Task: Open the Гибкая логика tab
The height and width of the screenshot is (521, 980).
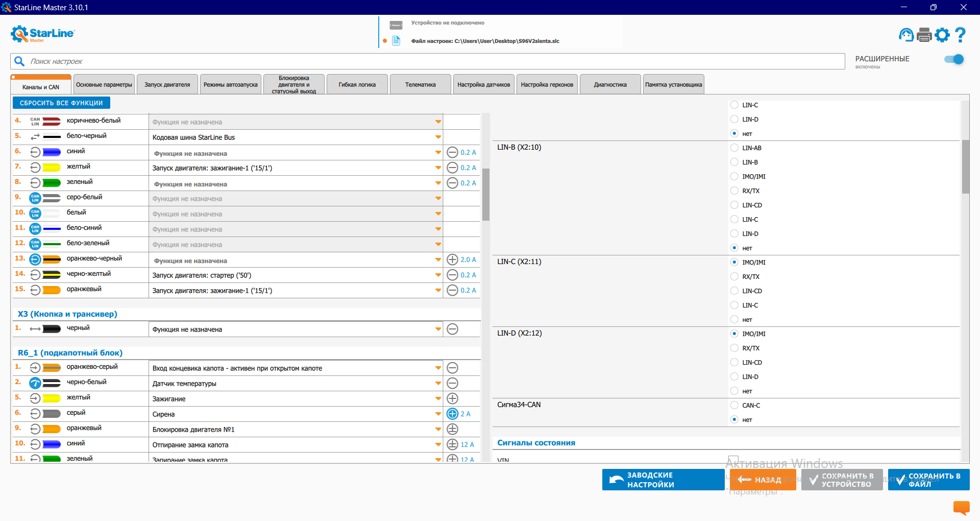Action: click(357, 85)
